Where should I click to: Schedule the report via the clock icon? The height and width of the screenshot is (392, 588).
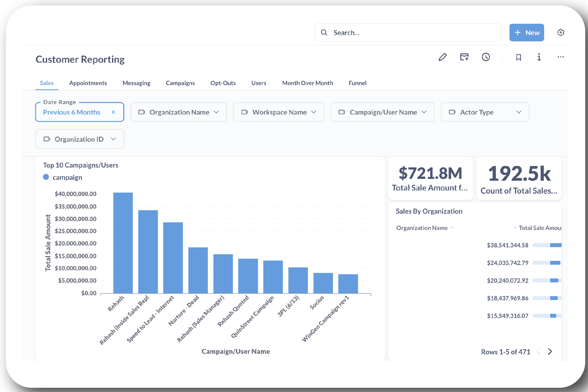486,57
